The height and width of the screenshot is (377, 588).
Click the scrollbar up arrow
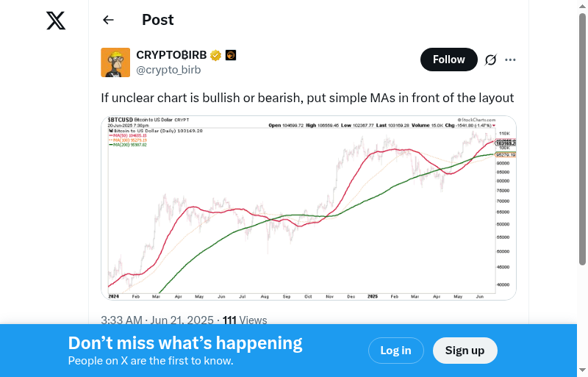(582, 6)
